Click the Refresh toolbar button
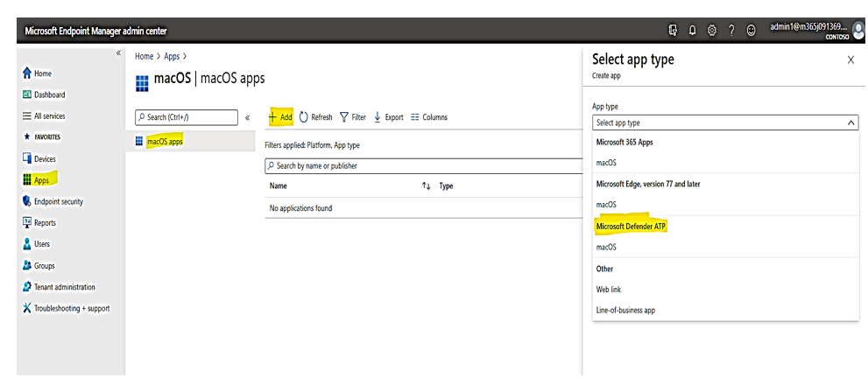 click(316, 117)
